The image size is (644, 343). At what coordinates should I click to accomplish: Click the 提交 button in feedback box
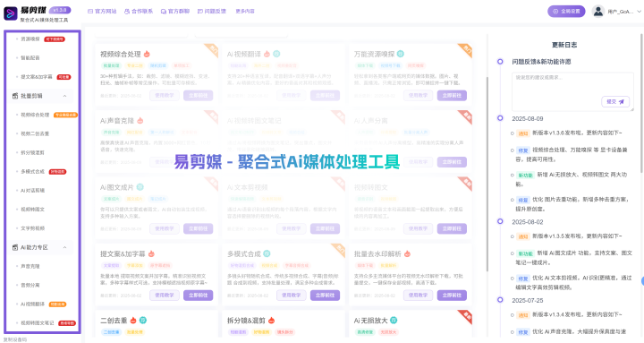point(615,101)
